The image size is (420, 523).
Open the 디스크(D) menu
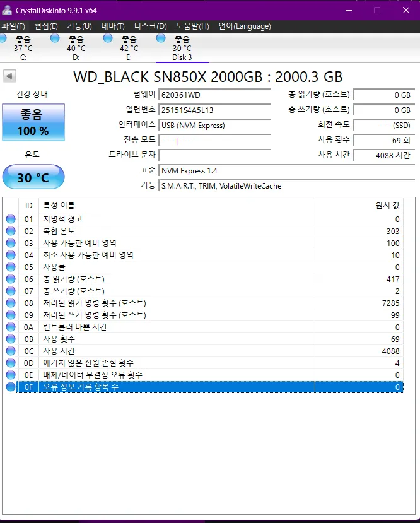pos(150,26)
